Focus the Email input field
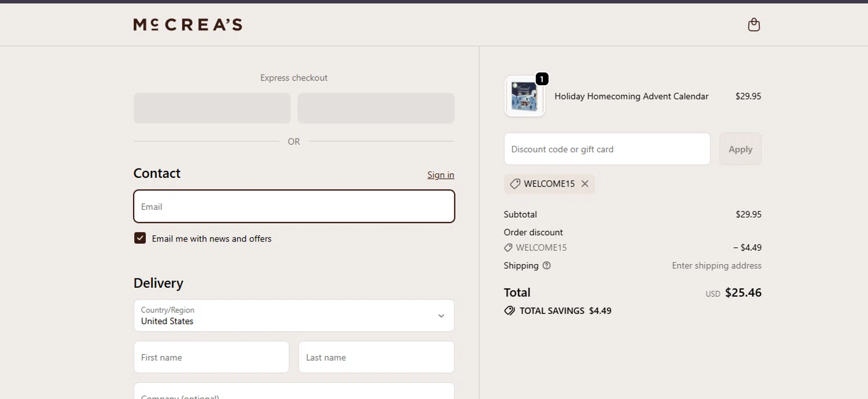The width and height of the screenshot is (868, 399). 294,206
